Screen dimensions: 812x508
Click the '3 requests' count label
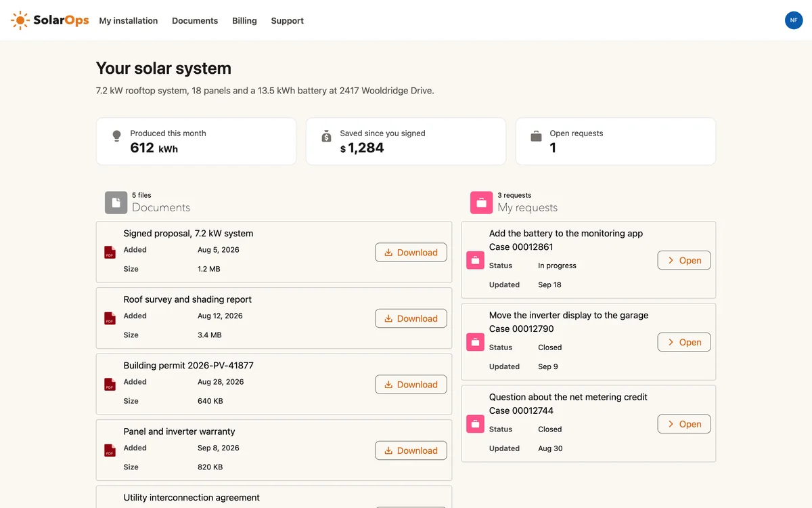(514, 195)
